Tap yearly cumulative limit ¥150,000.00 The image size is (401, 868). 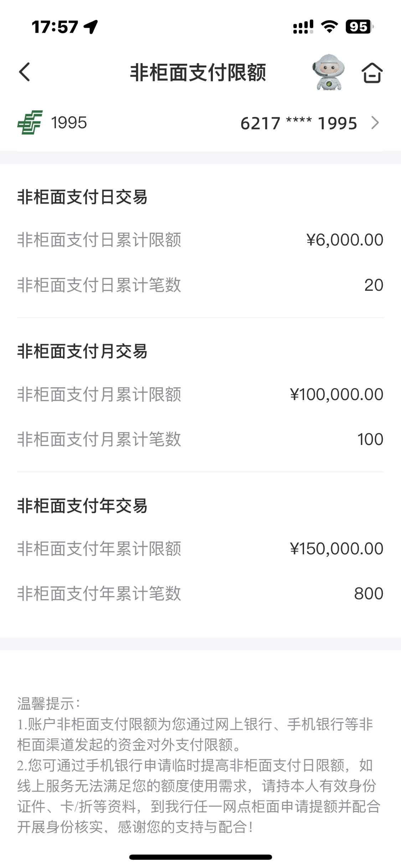[x=336, y=549]
